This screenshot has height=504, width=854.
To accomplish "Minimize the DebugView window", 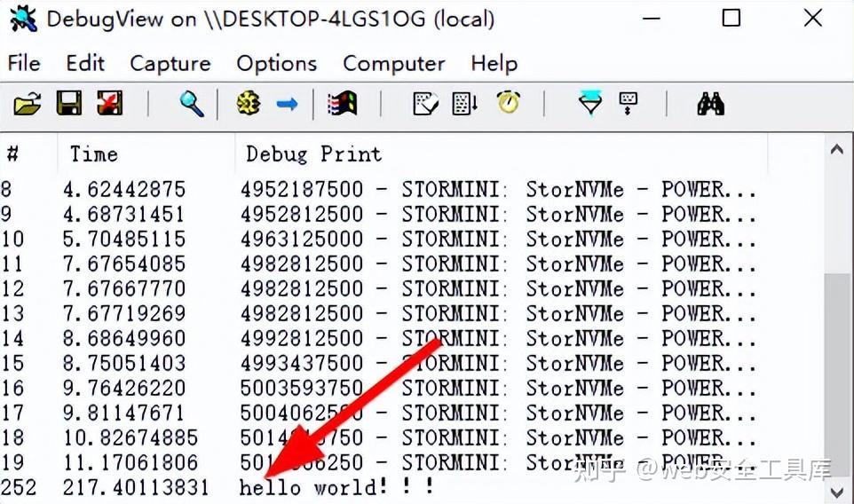I will 651,19.
